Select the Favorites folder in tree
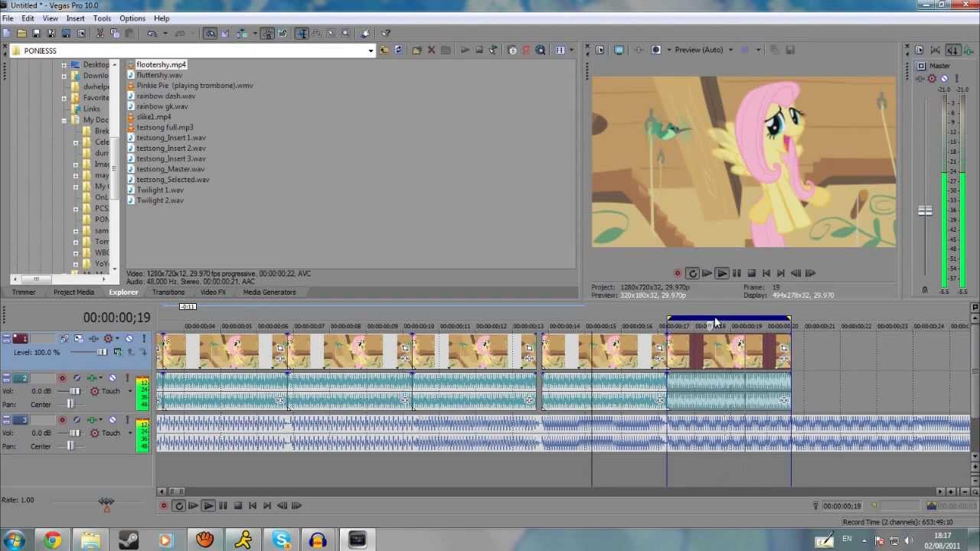 pyautogui.click(x=96, y=98)
